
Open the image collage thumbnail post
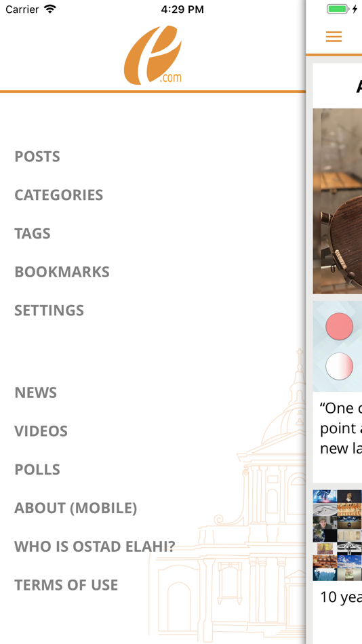point(338,535)
